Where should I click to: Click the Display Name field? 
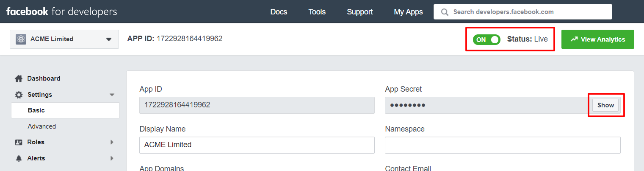coord(257,145)
